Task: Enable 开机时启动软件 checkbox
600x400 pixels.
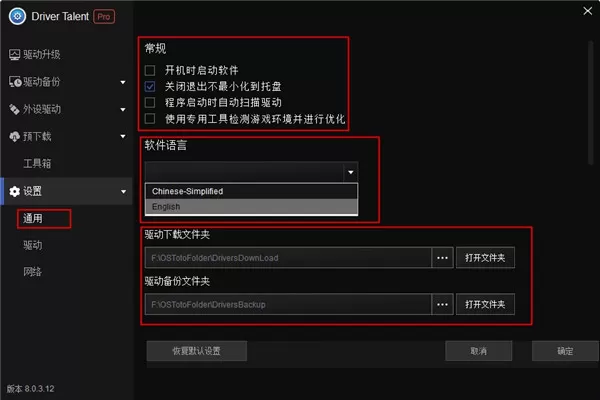Action: (150, 70)
